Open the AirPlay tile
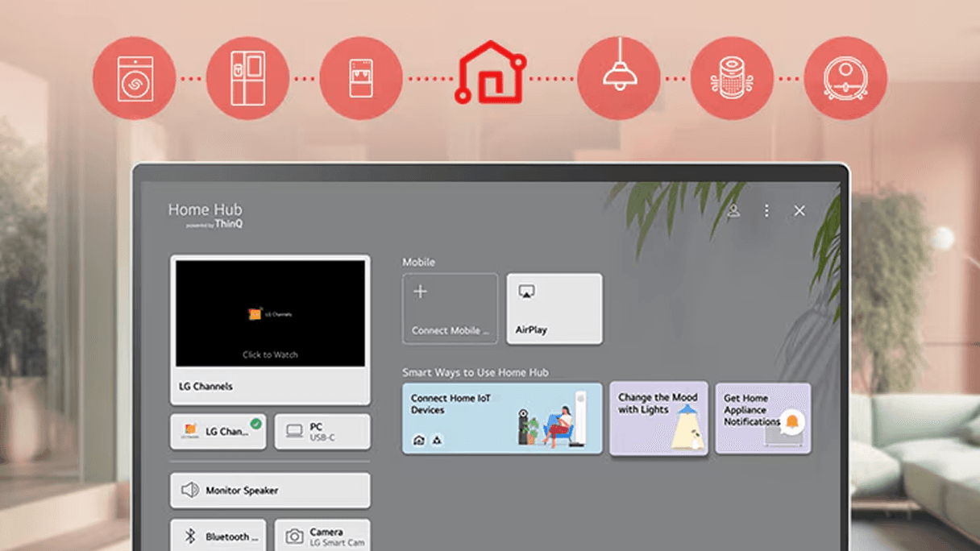The width and height of the screenshot is (980, 551). point(554,309)
